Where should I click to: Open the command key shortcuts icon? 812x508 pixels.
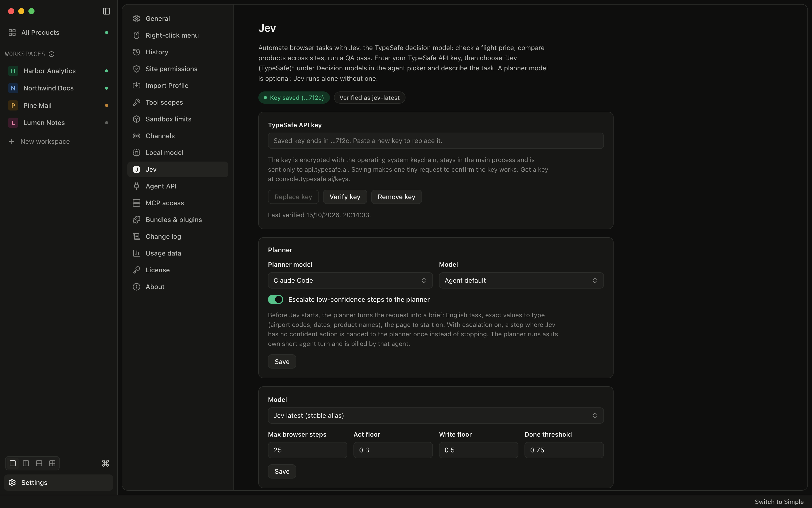[x=105, y=463]
